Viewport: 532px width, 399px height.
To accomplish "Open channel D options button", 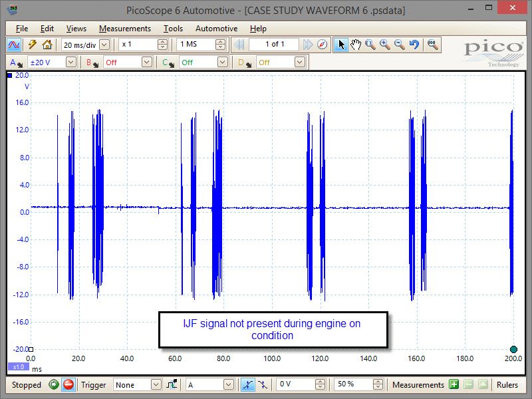I will tap(244, 63).
